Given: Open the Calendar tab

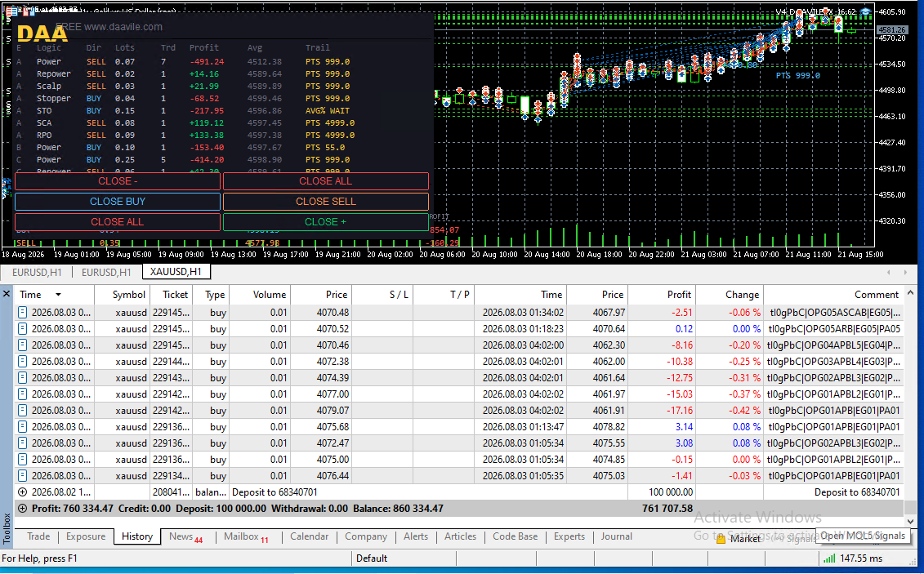Looking at the screenshot, I should (x=310, y=536).
